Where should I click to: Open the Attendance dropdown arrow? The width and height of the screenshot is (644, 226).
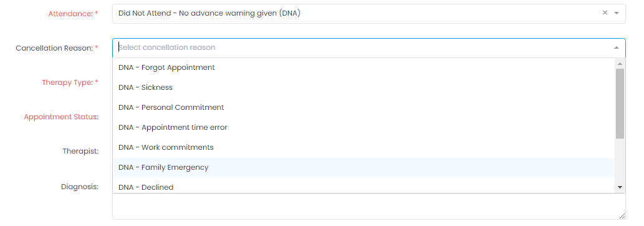[x=616, y=13]
